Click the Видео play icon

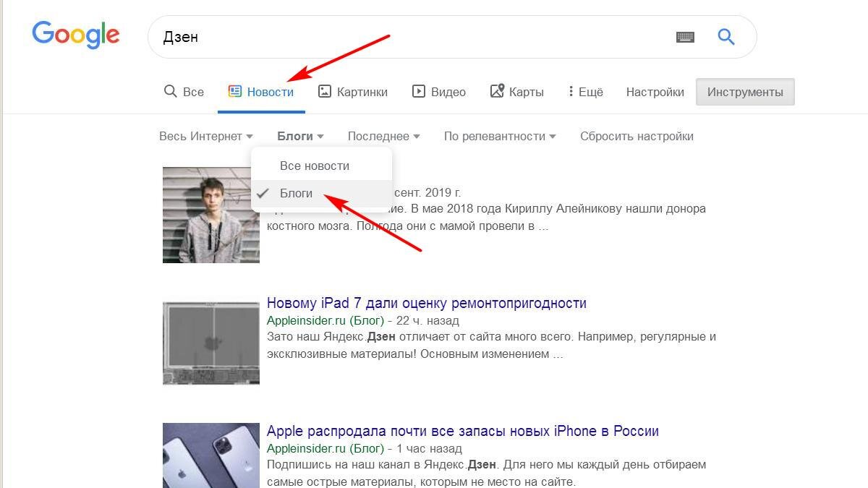click(x=418, y=91)
